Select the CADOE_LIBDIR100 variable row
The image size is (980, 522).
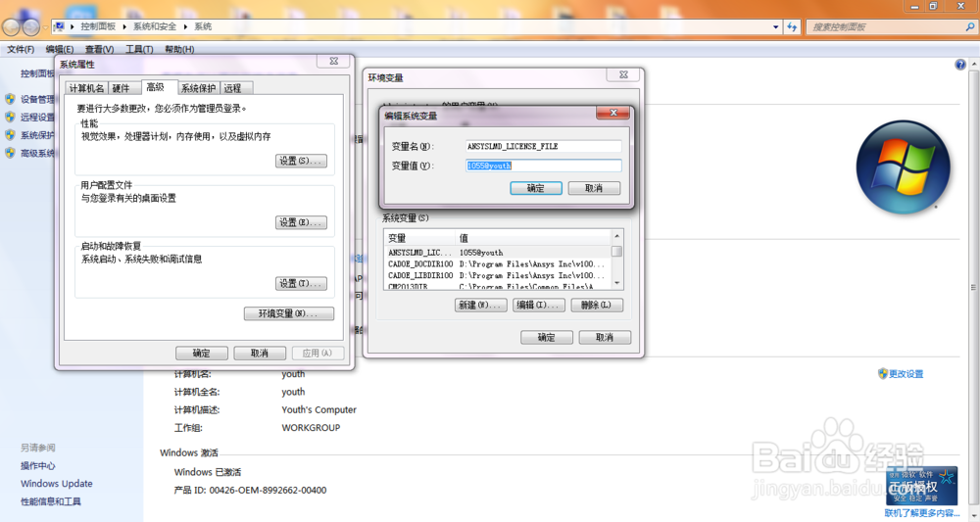pyautogui.click(x=498, y=275)
